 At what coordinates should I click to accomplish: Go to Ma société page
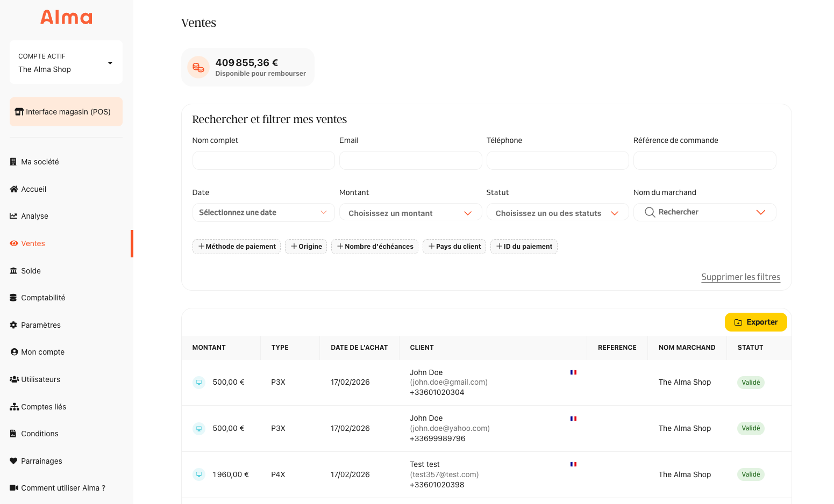pyautogui.click(x=40, y=162)
